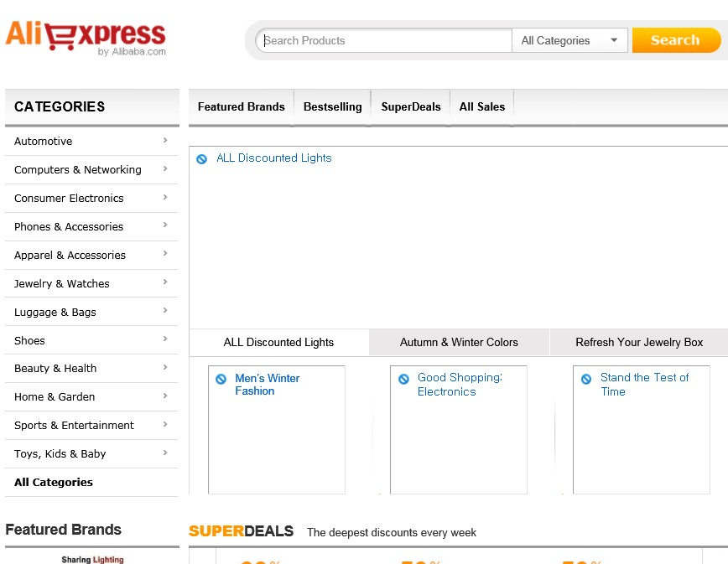Open the Automotive category
Image resolution: width=728 pixels, height=564 pixels.
click(x=43, y=142)
